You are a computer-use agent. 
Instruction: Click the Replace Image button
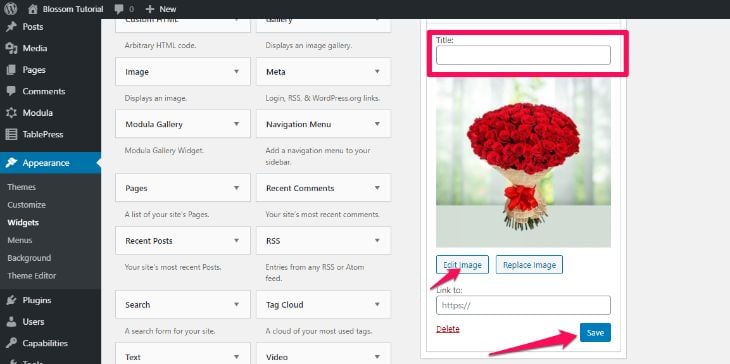[529, 264]
